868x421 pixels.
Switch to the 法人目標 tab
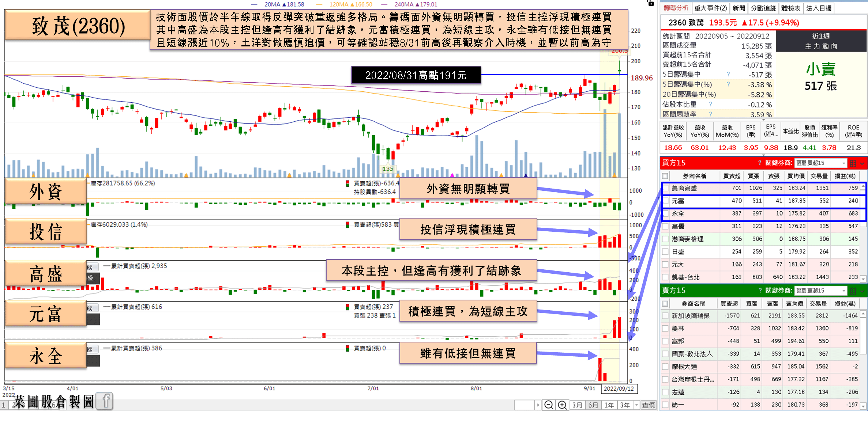pos(819,8)
